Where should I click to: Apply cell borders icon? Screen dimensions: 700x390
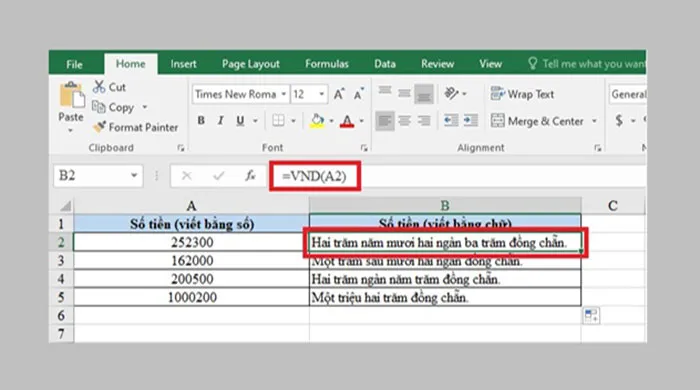[278, 120]
